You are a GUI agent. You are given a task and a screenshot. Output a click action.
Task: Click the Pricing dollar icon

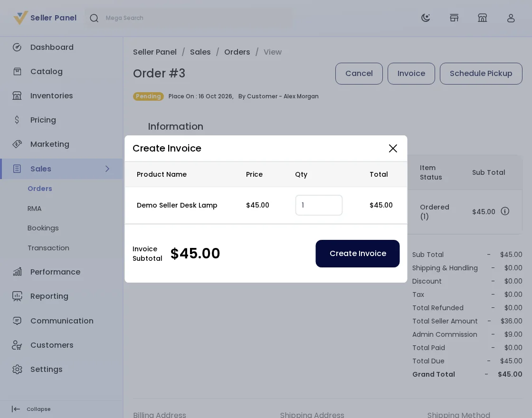pos(17,120)
